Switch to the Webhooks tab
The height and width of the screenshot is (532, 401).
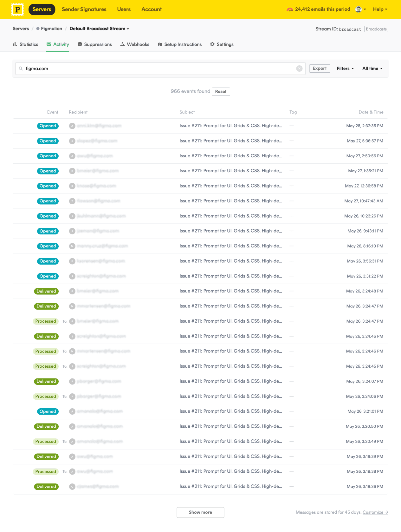pyautogui.click(x=135, y=44)
